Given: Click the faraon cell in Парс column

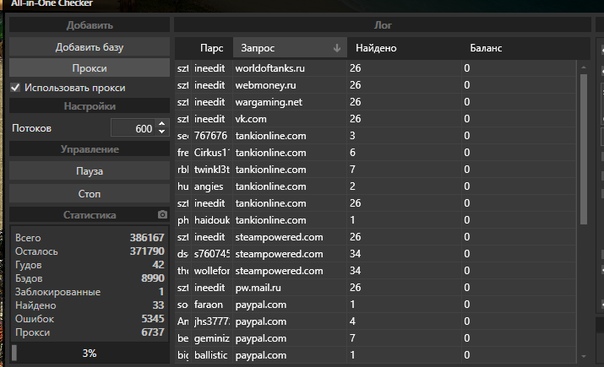Looking at the screenshot, I should (x=211, y=305).
